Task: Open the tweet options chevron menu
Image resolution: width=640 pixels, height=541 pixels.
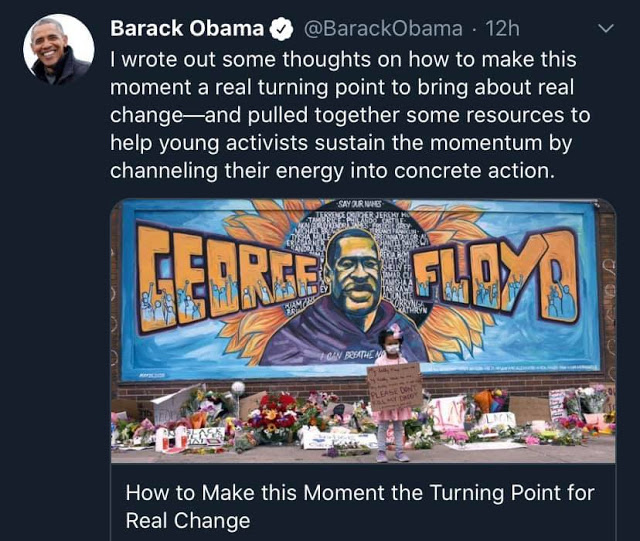Action: (x=605, y=29)
